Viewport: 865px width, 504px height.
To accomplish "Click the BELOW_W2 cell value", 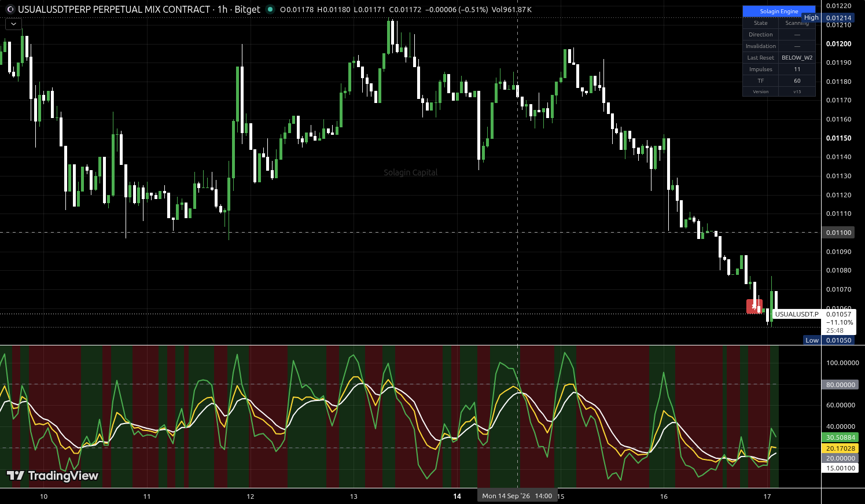I will [797, 58].
